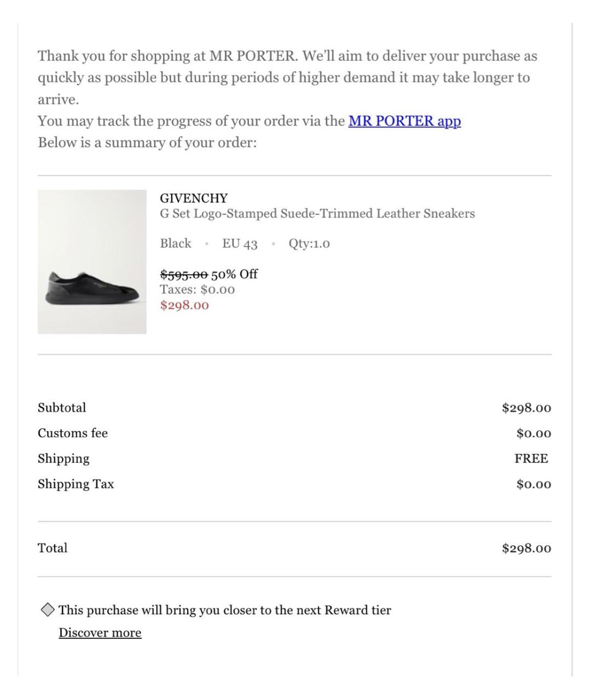Click the crossed-out $595.00 original price
Viewport: 591px width, 700px height.
tap(184, 274)
